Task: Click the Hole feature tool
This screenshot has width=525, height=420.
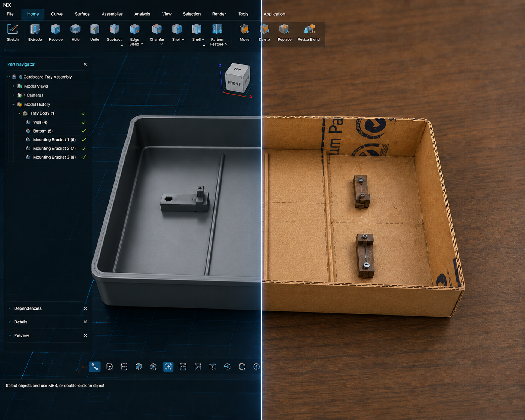Action: [x=75, y=29]
